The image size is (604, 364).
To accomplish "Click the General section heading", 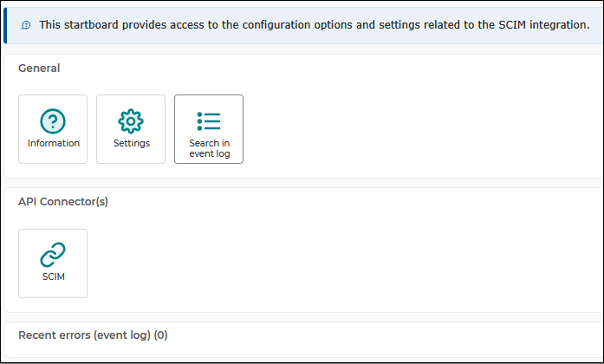I will 39,68.
